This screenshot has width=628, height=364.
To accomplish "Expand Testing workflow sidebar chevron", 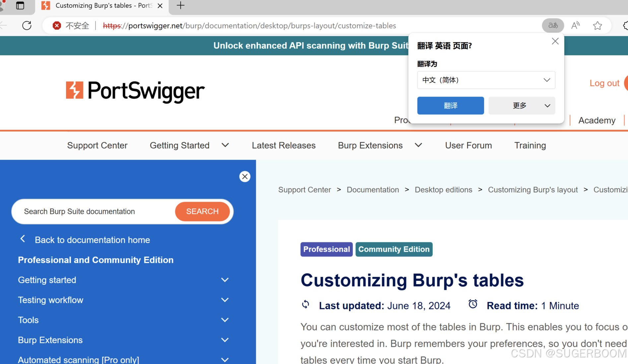I will pyautogui.click(x=225, y=300).
